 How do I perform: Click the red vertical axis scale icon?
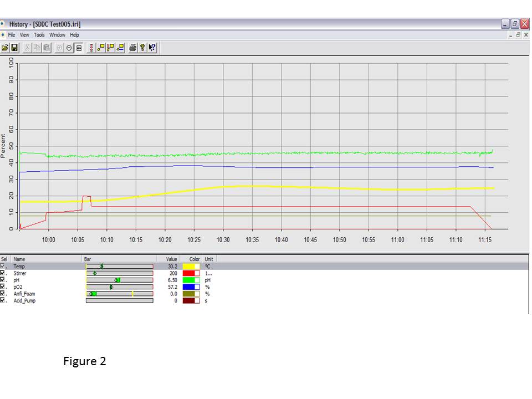[91, 48]
